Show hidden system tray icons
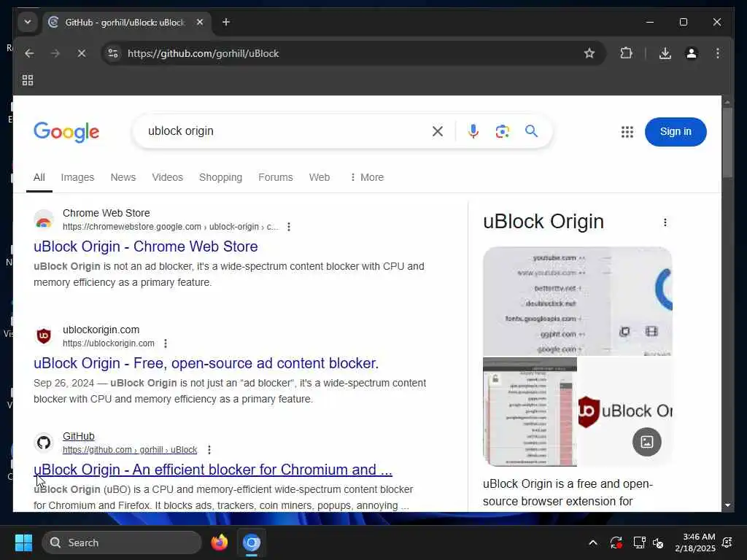The height and width of the screenshot is (560, 747). (x=592, y=542)
